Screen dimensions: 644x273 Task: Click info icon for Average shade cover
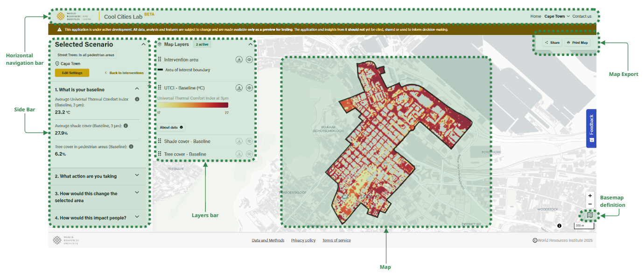[x=126, y=126]
